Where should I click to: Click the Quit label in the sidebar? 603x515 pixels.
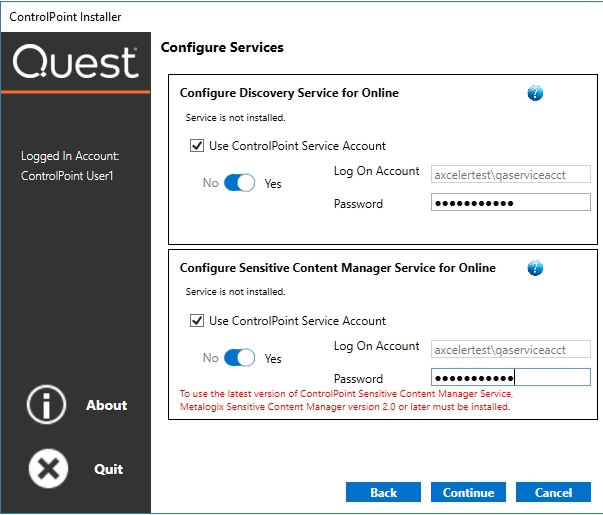tap(108, 469)
